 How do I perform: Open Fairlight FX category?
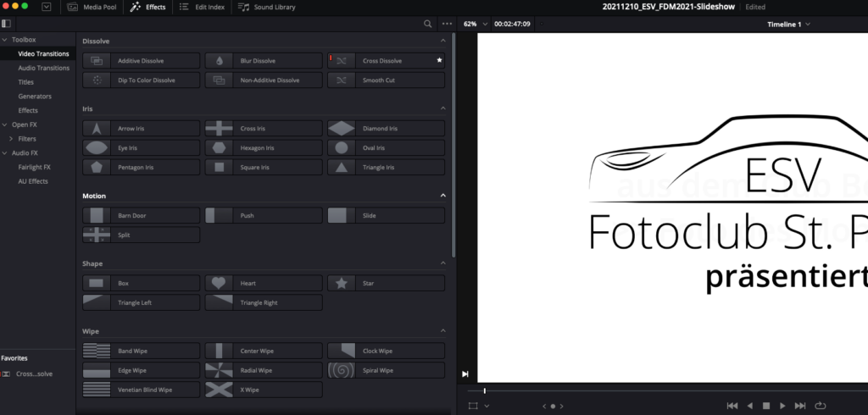(x=34, y=167)
